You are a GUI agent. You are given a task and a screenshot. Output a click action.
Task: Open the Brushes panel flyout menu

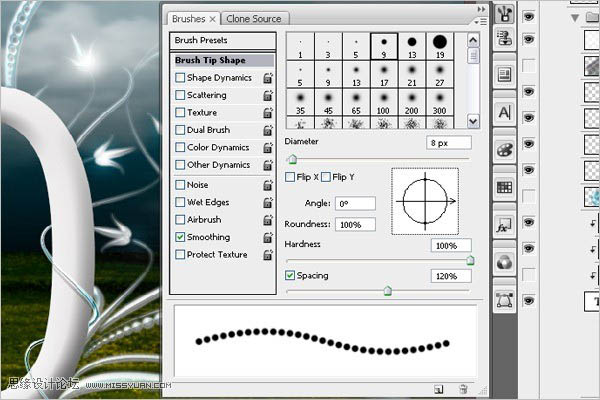pyautogui.click(x=480, y=22)
